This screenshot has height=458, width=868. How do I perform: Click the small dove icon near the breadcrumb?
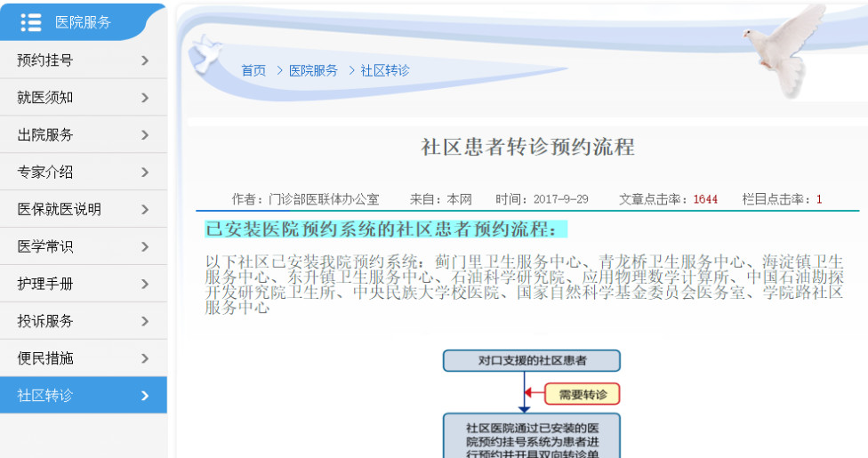[205, 53]
